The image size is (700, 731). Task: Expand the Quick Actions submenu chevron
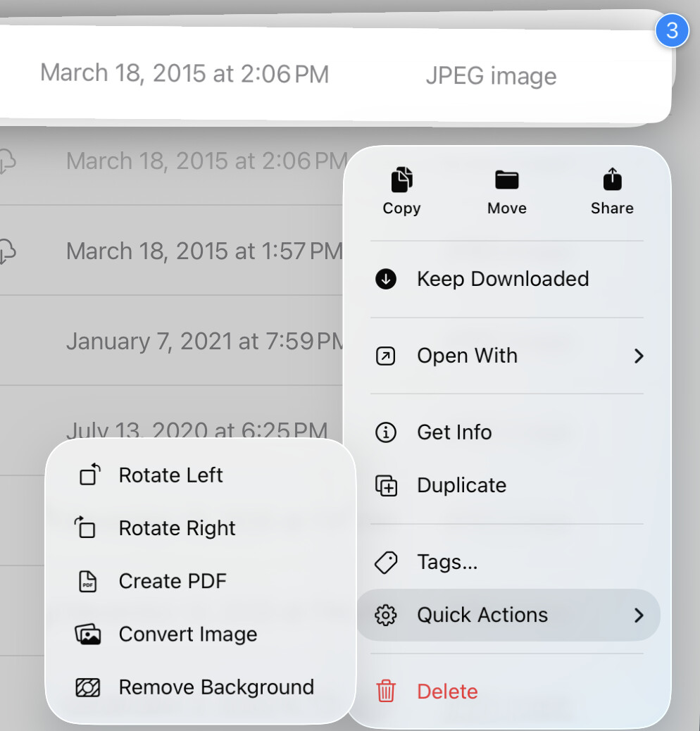click(638, 616)
